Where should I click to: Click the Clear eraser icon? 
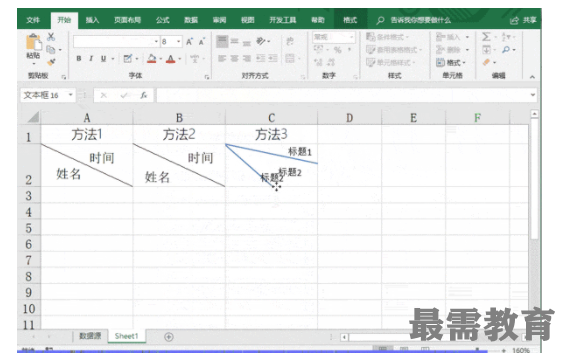486,62
